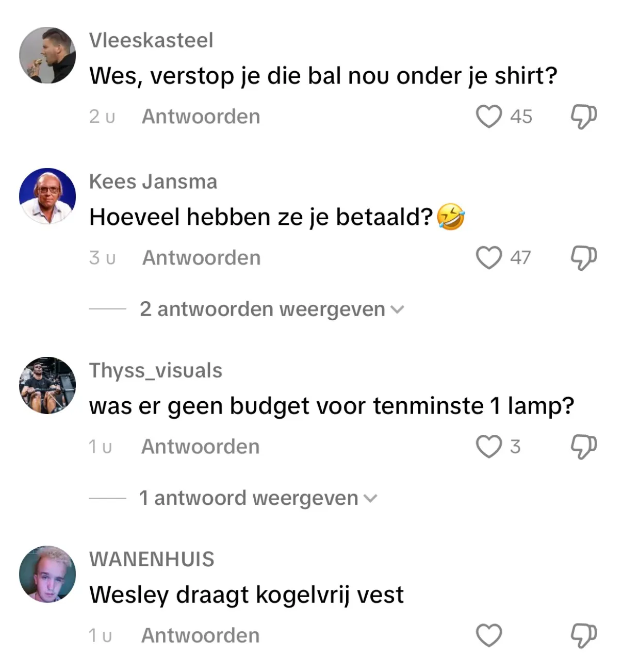
Task: Expand '1 antwoord weergeven' reply
Action: 258,498
